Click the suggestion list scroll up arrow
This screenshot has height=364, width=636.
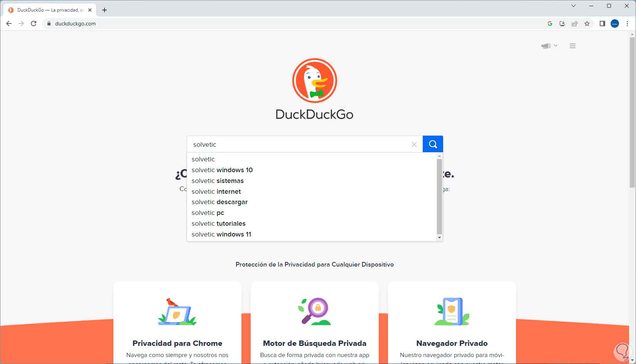coord(439,156)
